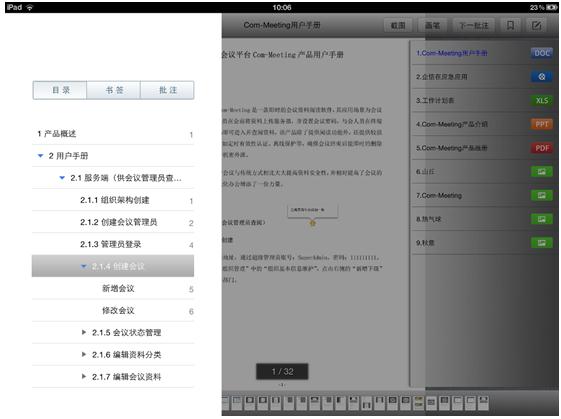561x419 pixels.
Task: Tap the 1 / 32 page indicator
Action: click(282, 371)
